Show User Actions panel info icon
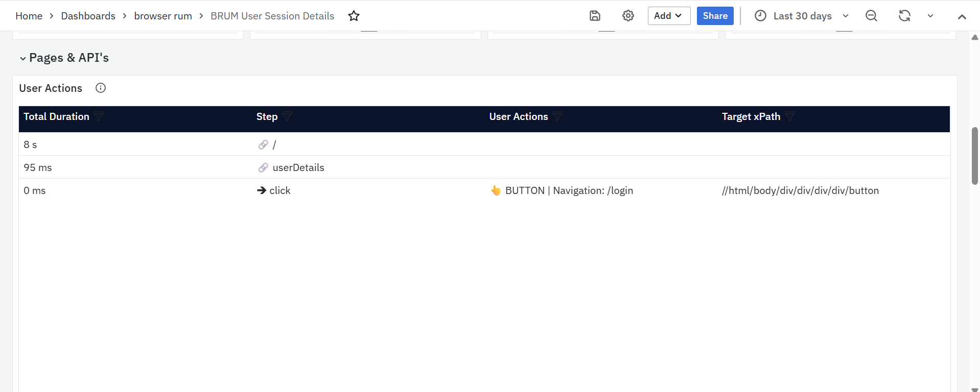 [101, 88]
